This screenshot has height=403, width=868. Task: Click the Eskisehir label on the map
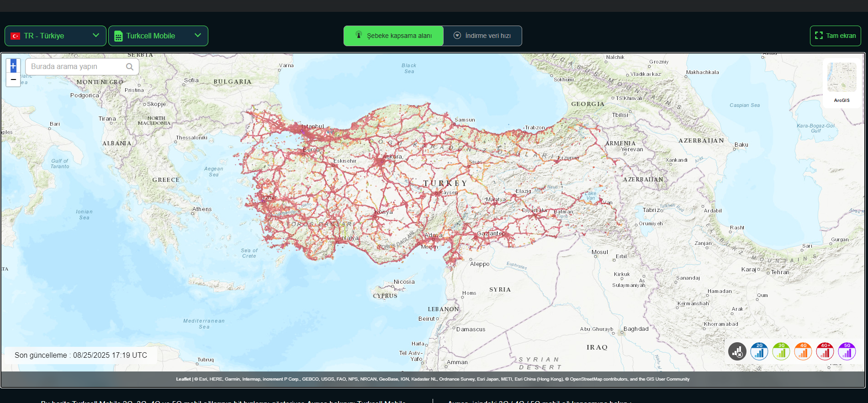click(345, 161)
